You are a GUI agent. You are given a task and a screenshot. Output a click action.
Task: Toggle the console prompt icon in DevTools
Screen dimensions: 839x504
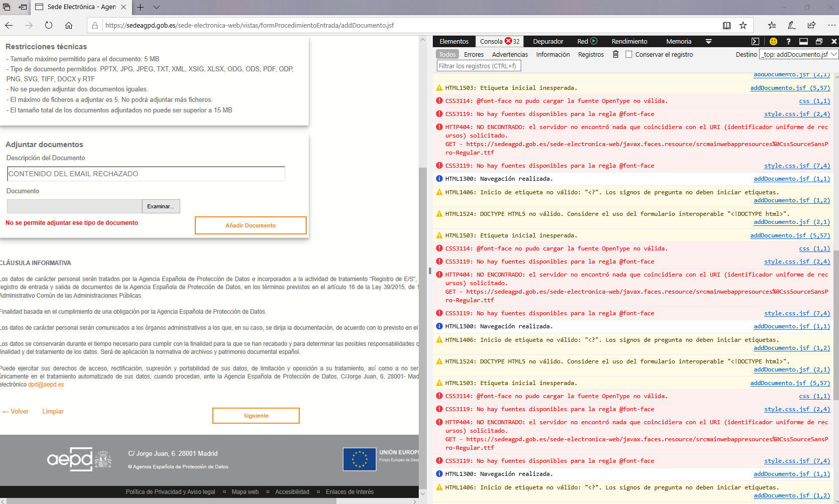click(x=755, y=41)
